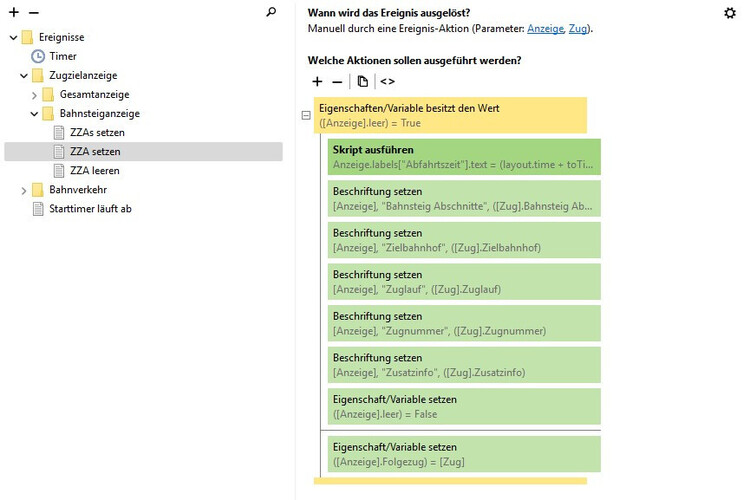750x500 pixels.
Task: Collapse the Bahnsteiganzeige folder
Action: (x=34, y=114)
